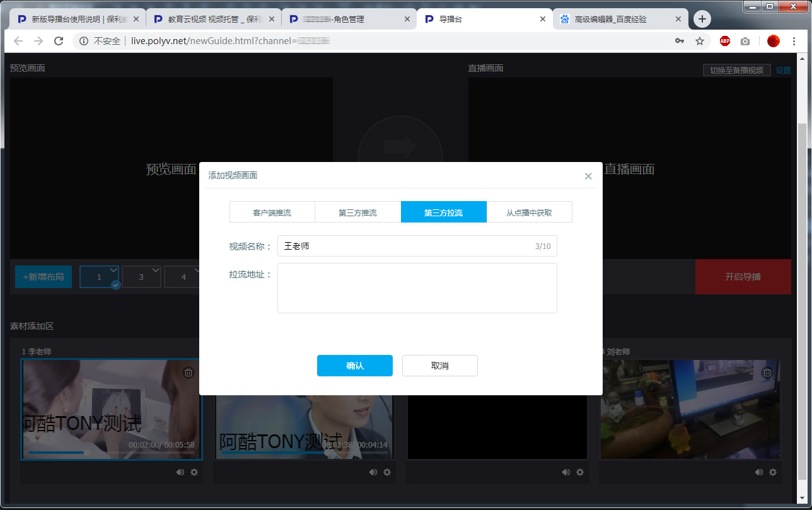
Task: Click the 开启导播 button
Action: pyautogui.click(x=743, y=277)
